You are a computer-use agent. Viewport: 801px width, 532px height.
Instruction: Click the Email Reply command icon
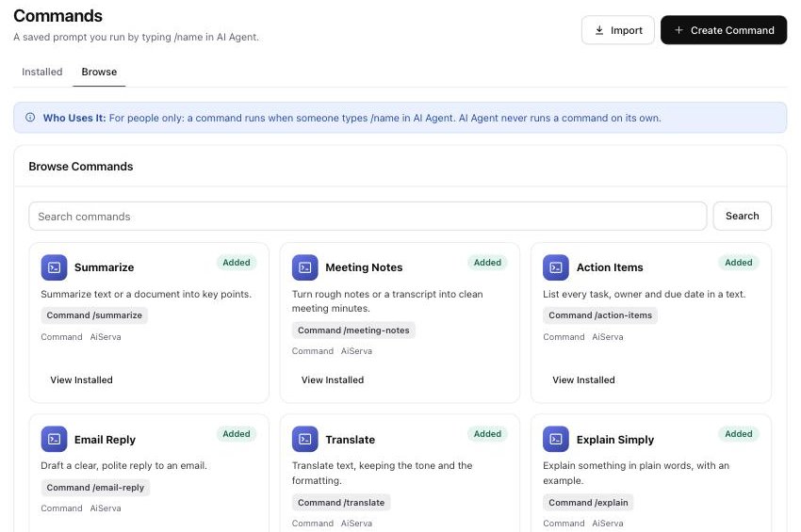click(54, 439)
